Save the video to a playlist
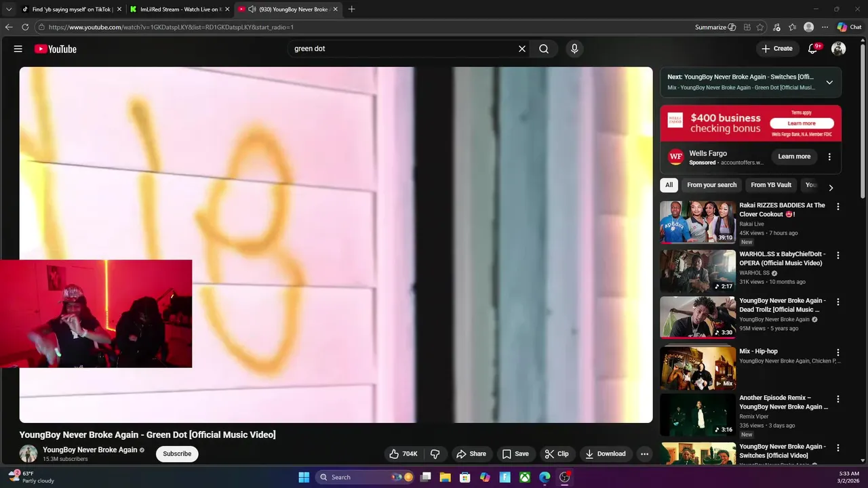This screenshot has width=868, height=488. click(515, 454)
